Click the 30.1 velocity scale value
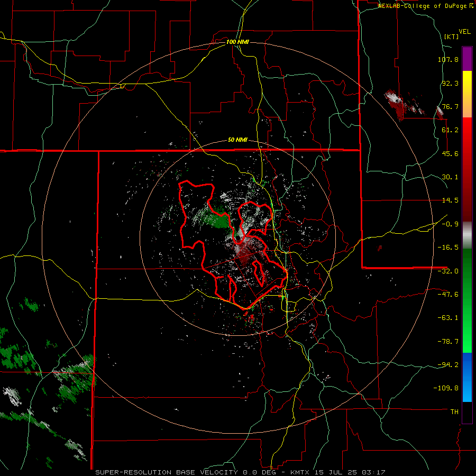This screenshot has height=476, width=476. point(450,177)
